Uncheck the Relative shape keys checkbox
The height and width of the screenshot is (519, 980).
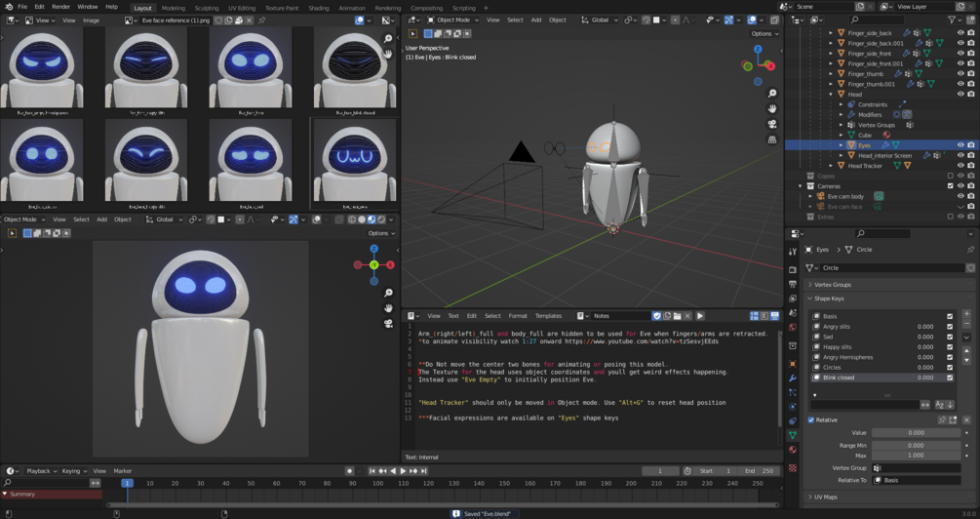[811, 420]
